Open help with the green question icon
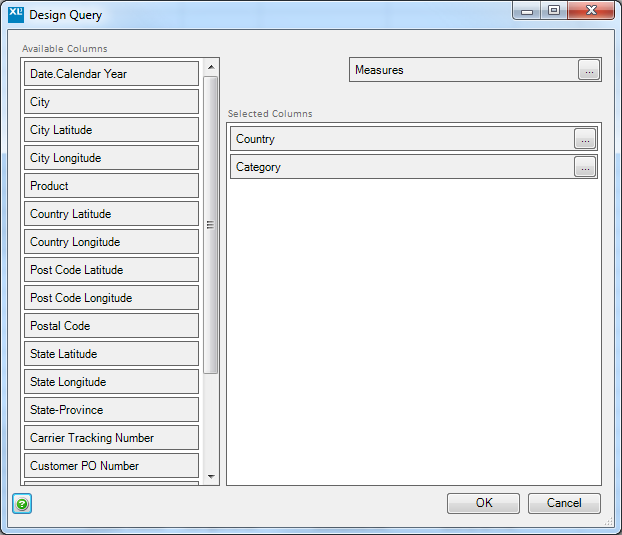This screenshot has height=535, width=622. pos(22,504)
